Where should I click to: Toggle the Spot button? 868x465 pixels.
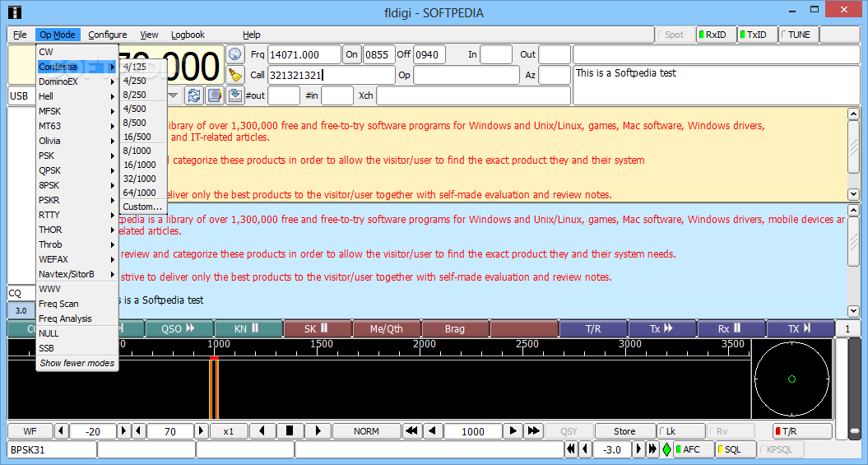click(x=675, y=35)
